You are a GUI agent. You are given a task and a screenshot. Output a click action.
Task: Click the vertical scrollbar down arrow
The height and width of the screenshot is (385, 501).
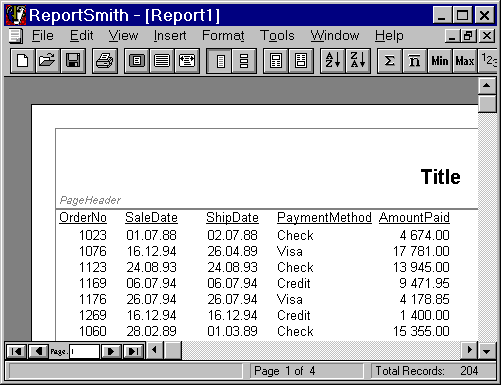point(487,351)
